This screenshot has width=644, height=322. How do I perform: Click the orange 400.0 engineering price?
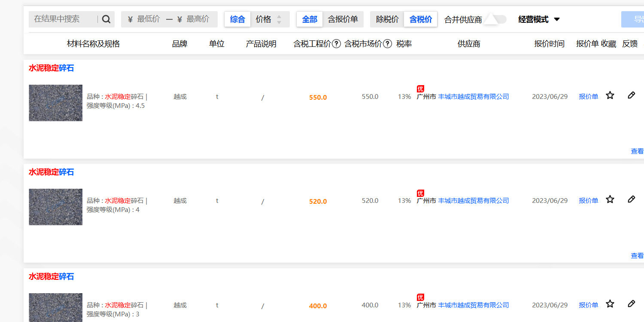(x=318, y=306)
